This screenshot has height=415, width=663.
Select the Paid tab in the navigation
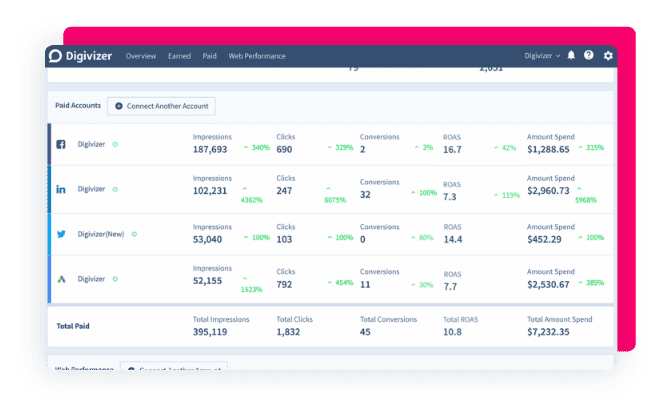pyautogui.click(x=209, y=56)
